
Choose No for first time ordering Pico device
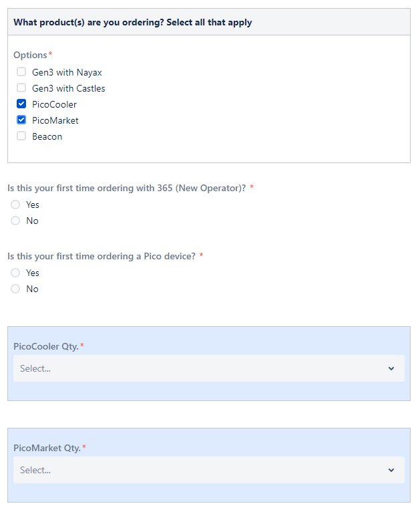(x=15, y=289)
